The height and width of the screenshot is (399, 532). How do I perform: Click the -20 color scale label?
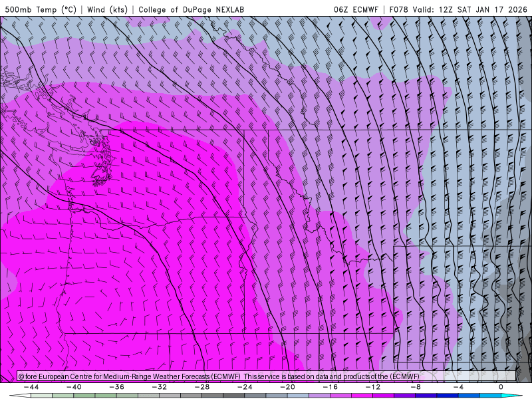(x=287, y=387)
